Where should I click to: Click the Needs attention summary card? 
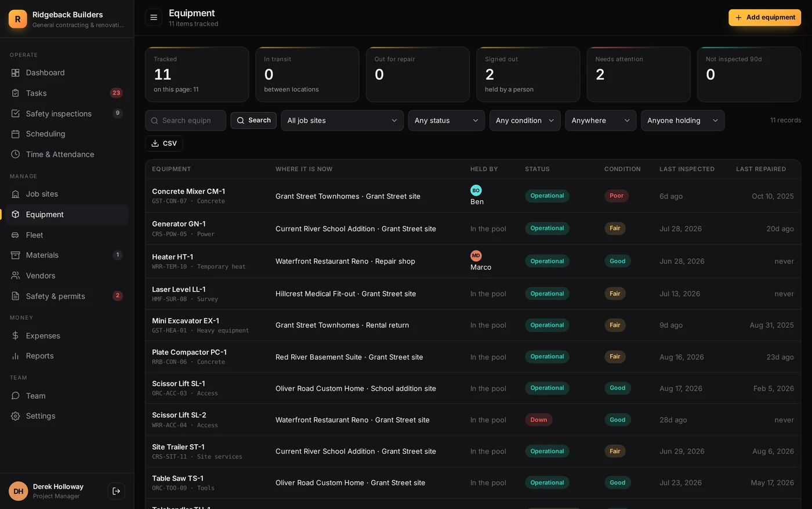(x=639, y=74)
